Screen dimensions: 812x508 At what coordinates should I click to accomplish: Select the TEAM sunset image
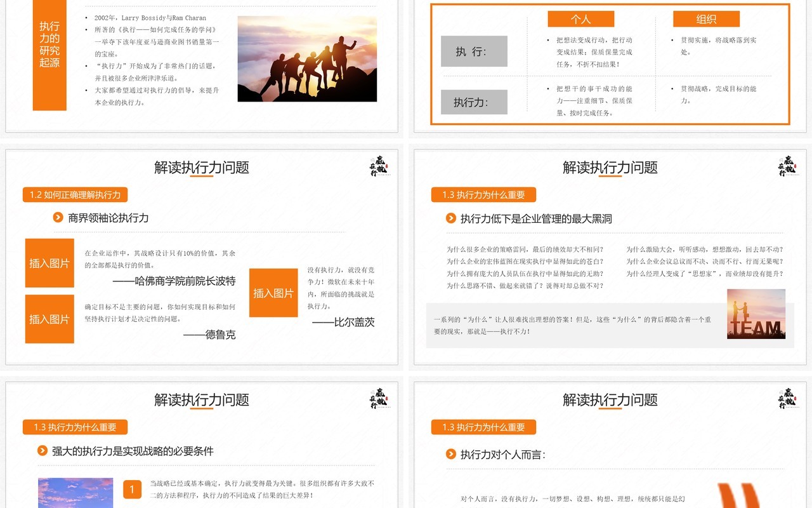coord(756,314)
